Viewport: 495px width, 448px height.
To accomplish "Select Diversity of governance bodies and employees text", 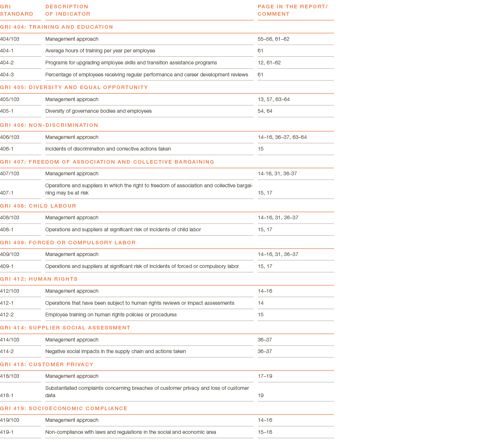I will [99, 111].
